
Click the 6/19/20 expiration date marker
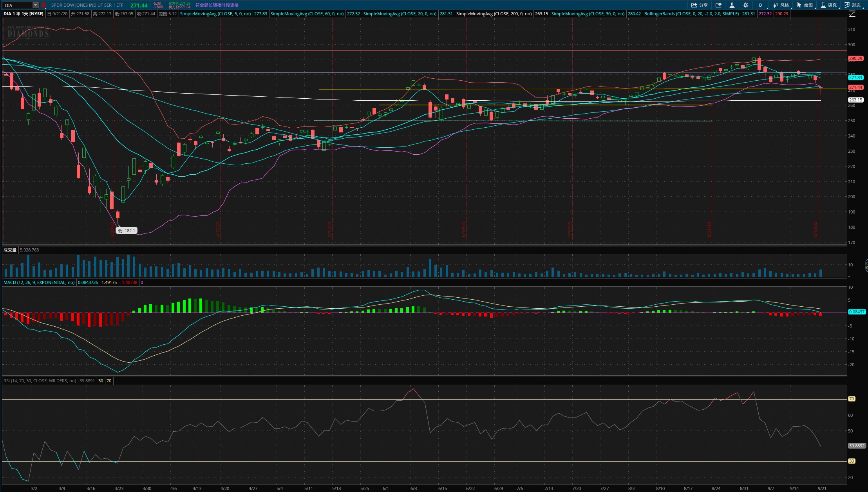coord(464,230)
